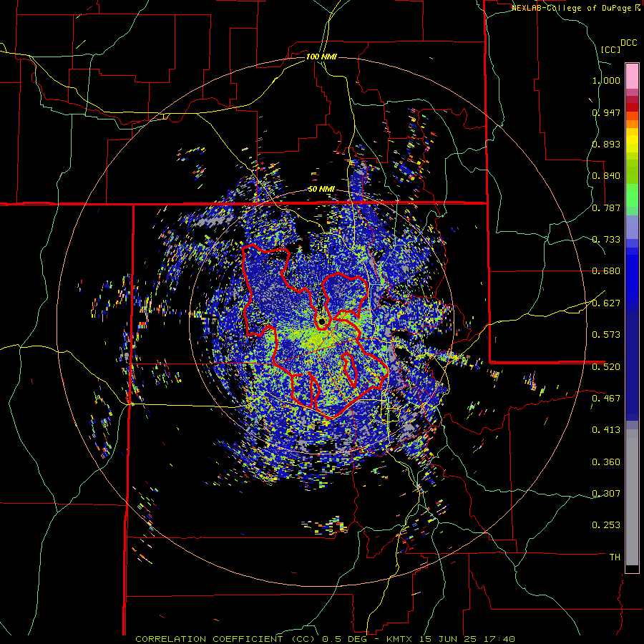This screenshot has width=644, height=644.
Task: Click the 0.893 legend value
Action: tap(606, 144)
